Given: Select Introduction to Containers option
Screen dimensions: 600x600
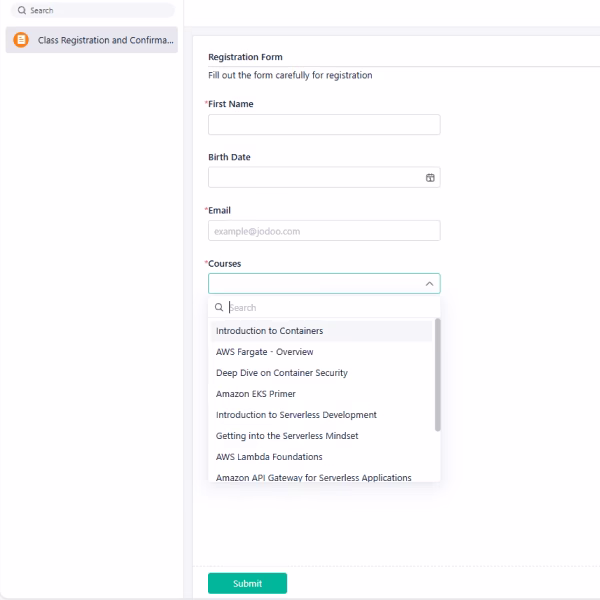Looking at the screenshot, I should coord(269,331).
